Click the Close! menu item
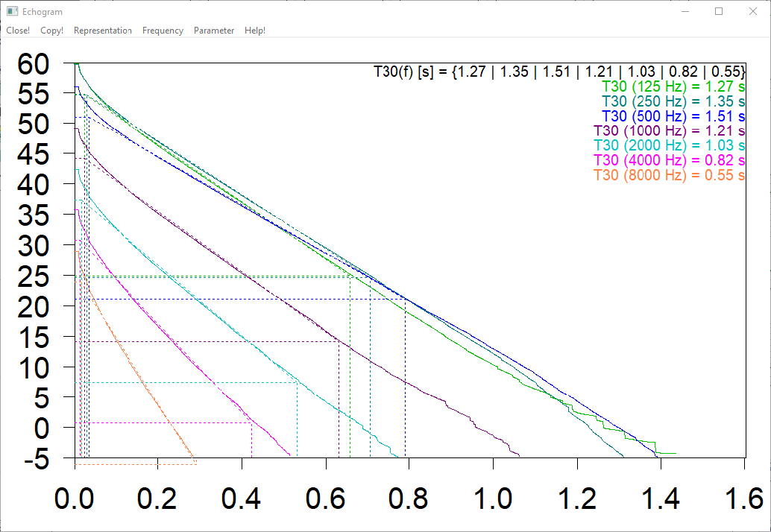The image size is (771, 532). click(18, 31)
